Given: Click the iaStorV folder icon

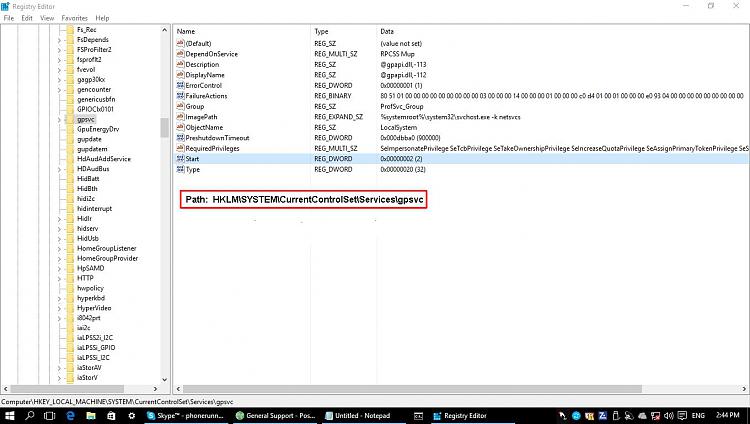Looking at the screenshot, I should click(70, 378).
